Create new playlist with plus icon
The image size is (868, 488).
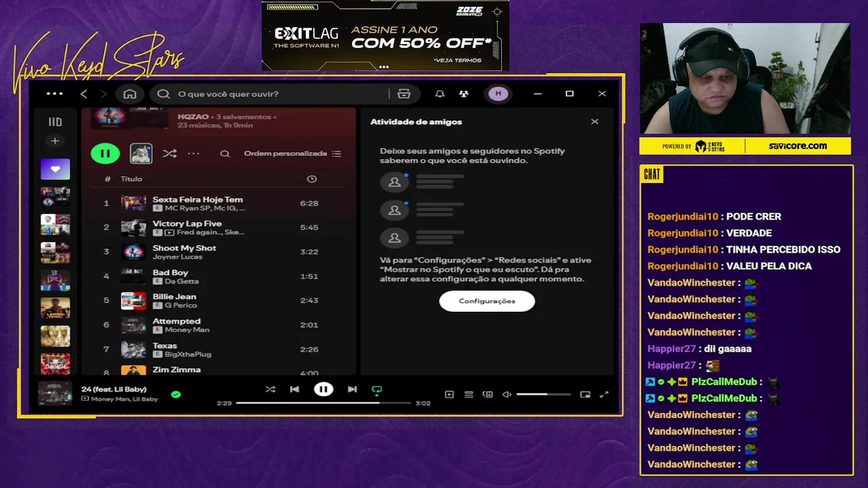[55, 141]
